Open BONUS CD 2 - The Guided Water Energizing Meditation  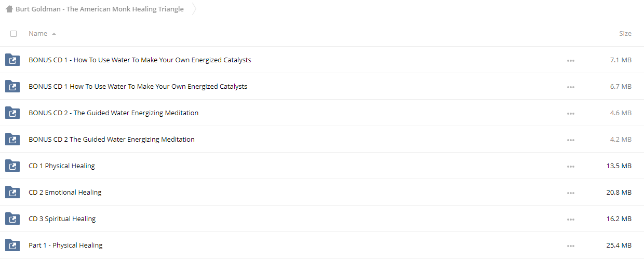click(113, 113)
